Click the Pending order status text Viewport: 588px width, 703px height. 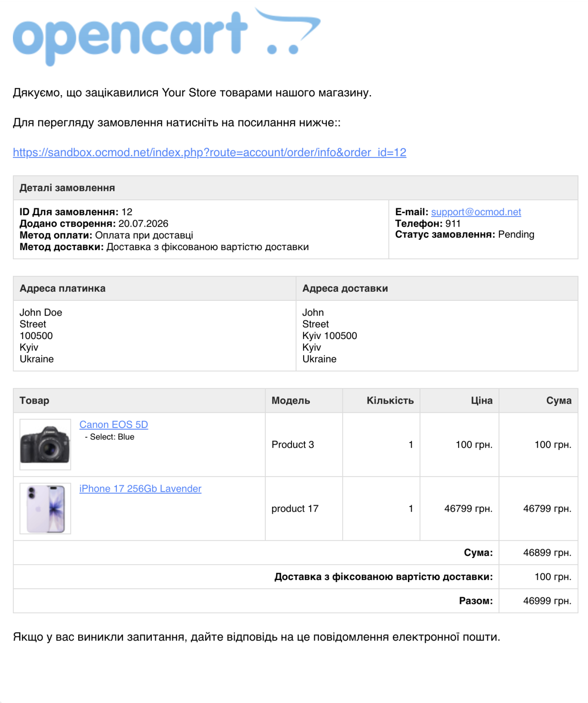click(516, 234)
